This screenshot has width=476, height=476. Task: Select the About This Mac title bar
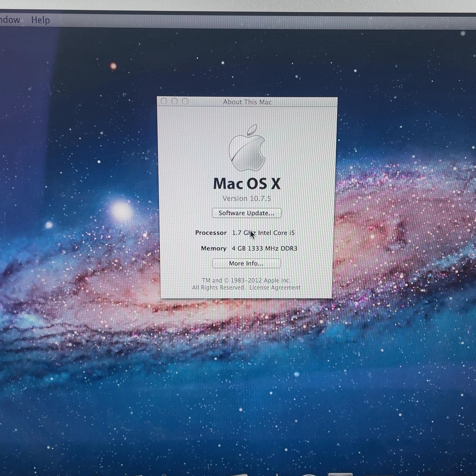click(x=247, y=102)
